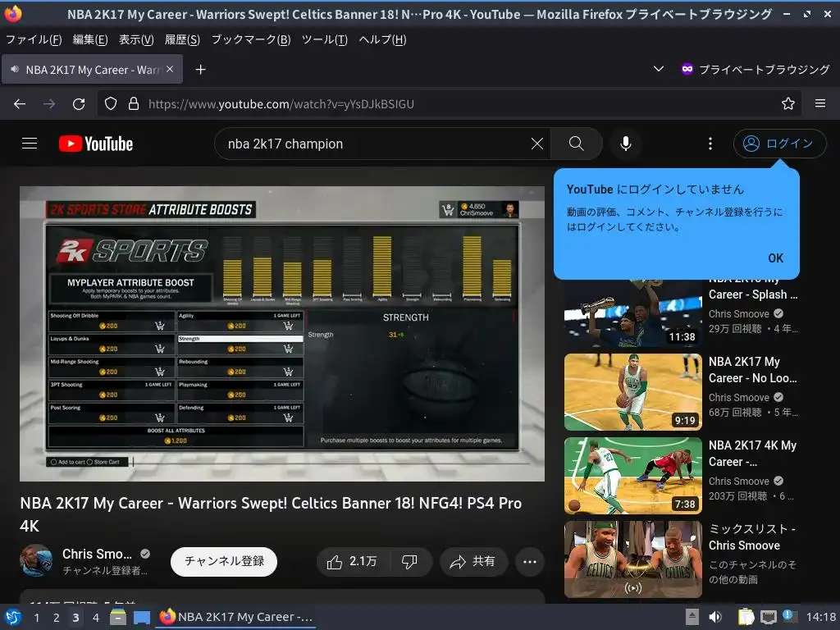This screenshot has width=840, height=630.
Task: Switch to workspace 1
Action: pos(36,618)
